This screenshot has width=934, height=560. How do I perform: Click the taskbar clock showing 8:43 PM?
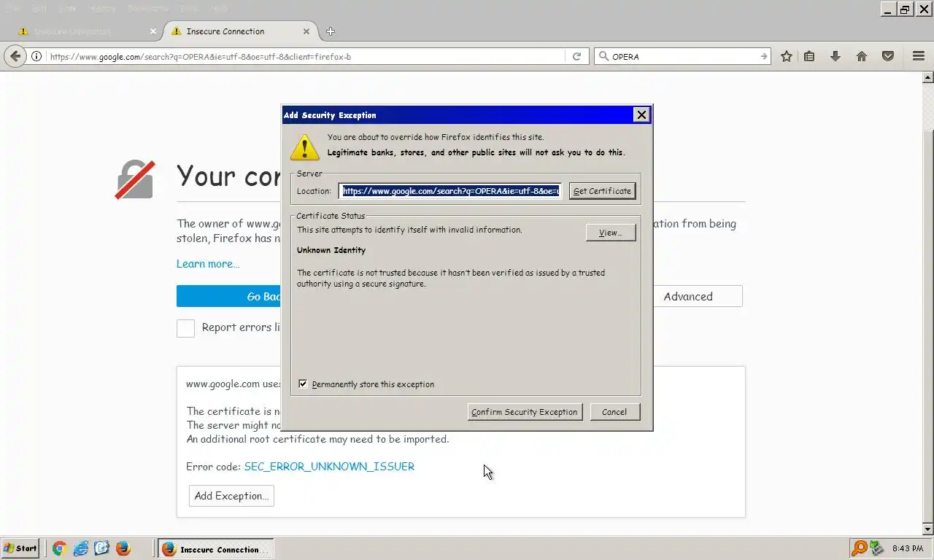pos(907,548)
